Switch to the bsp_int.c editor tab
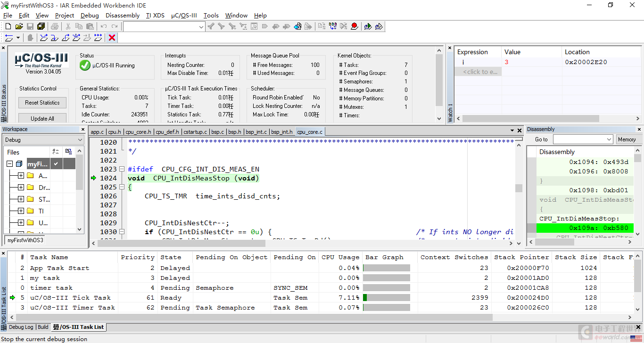Viewport: 644px width, 343px height. tap(256, 132)
